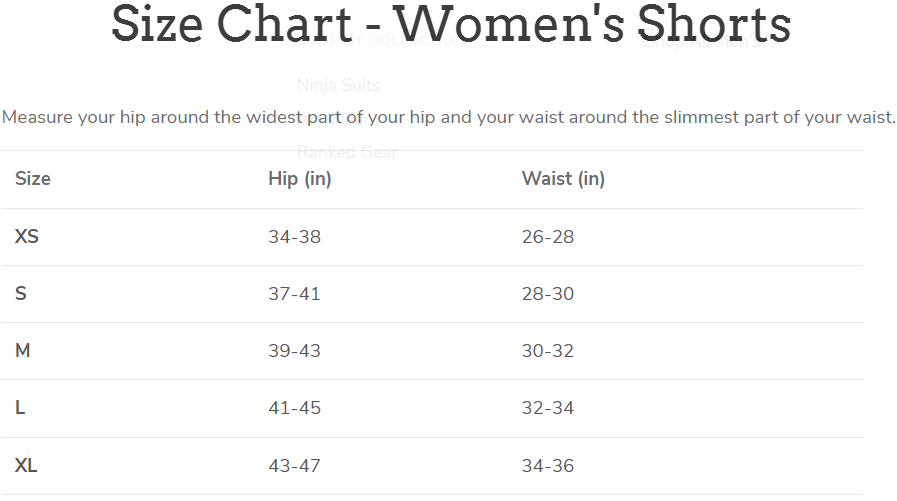Click the 26-28 waist measurement cell
The height and width of the screenshot is (501, 897).
[x=548, y=237]
